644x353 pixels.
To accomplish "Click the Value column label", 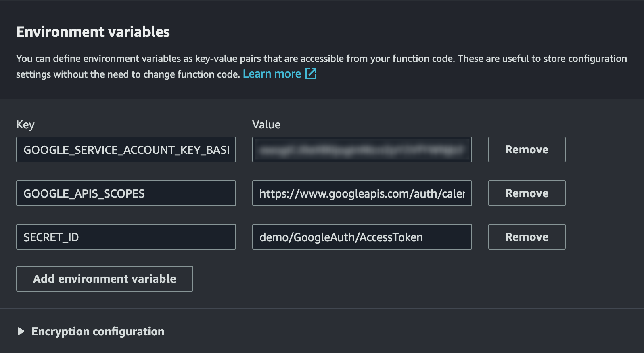I will tap(266, 124).
